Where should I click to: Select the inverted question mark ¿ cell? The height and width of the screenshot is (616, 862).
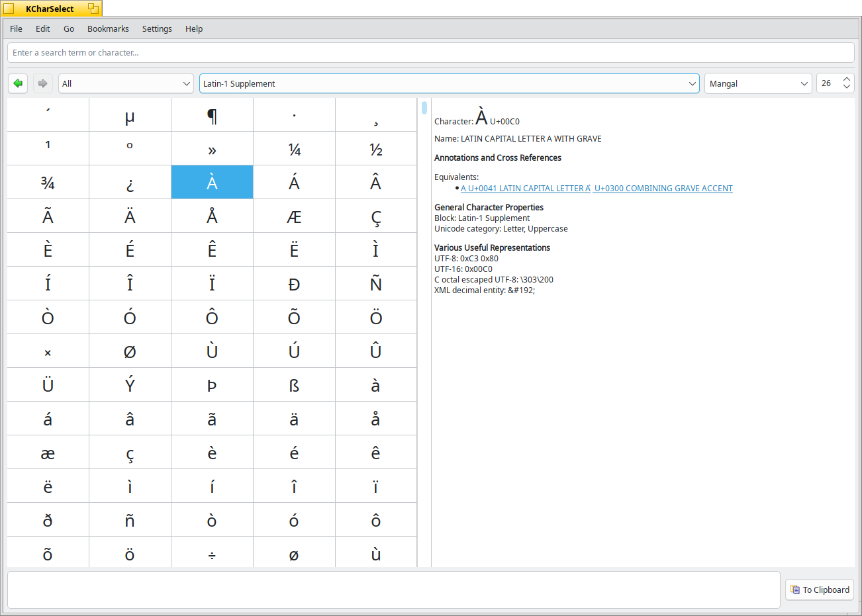click(x=130, y=183)
